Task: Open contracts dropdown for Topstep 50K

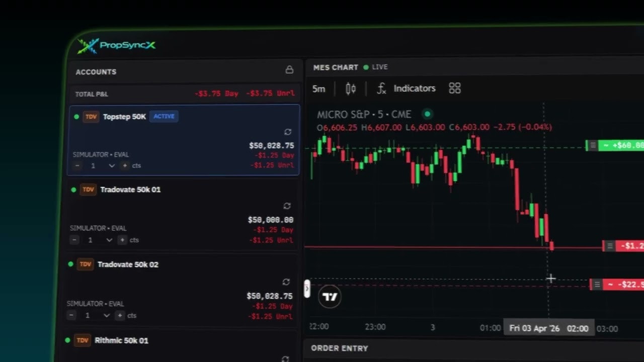Action: (x=112, y=165)
